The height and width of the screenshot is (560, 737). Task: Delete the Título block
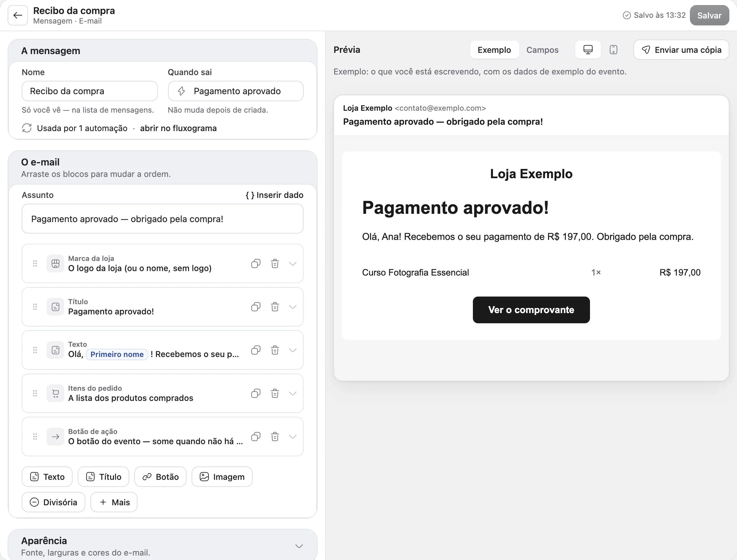click(275, 307)
